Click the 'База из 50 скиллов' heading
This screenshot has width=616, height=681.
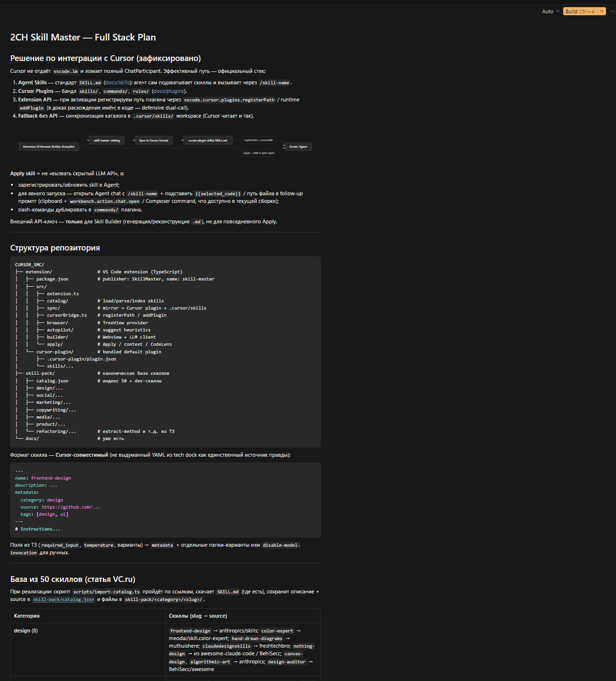click(x=73, y=580)
